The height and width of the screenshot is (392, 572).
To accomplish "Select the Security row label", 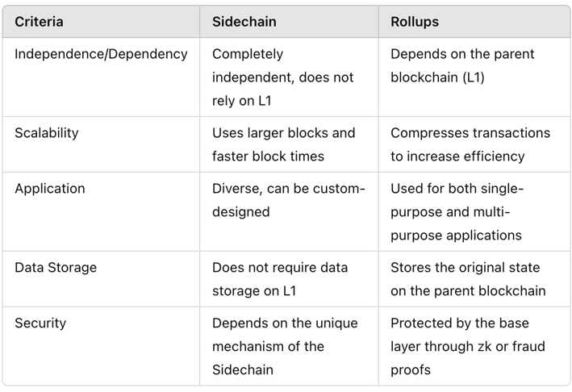I will pos(40,323).
